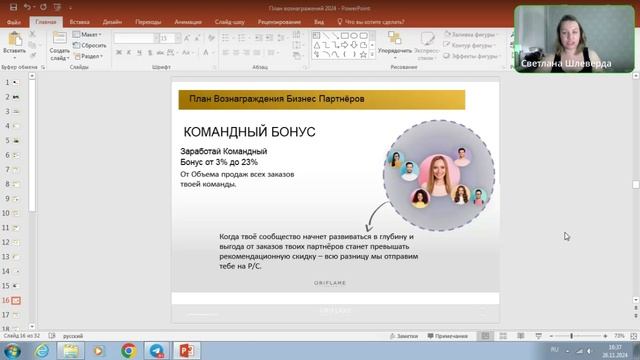Switch to reading view in status bar

[x=521, y=336]
